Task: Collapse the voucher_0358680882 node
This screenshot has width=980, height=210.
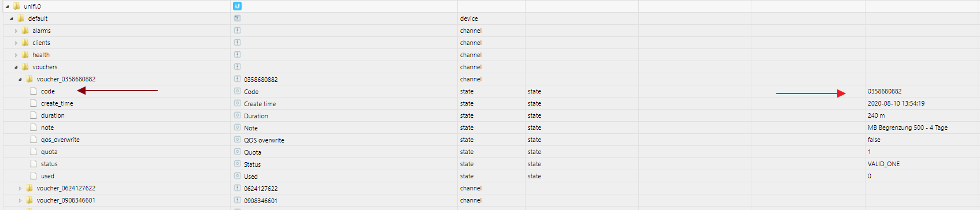Action: click(20, 79)
